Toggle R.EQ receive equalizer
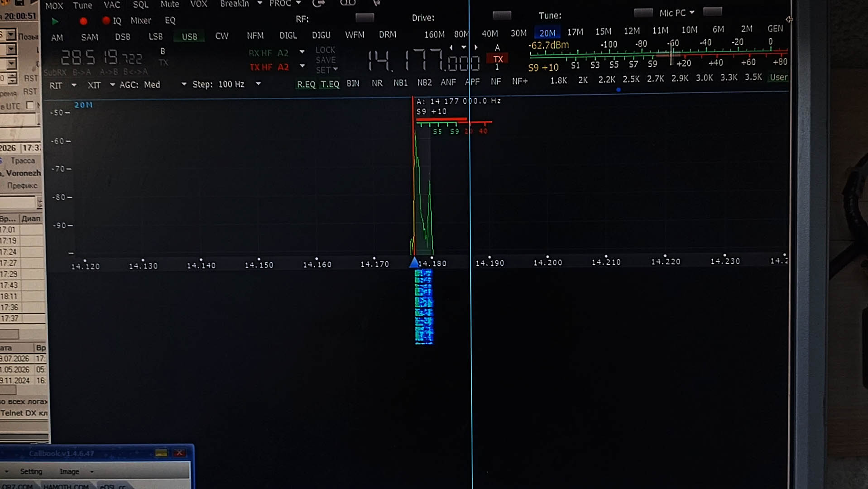The height and width of the screenshot is (489, 868). pyautogui.click(x=306, y=84)
